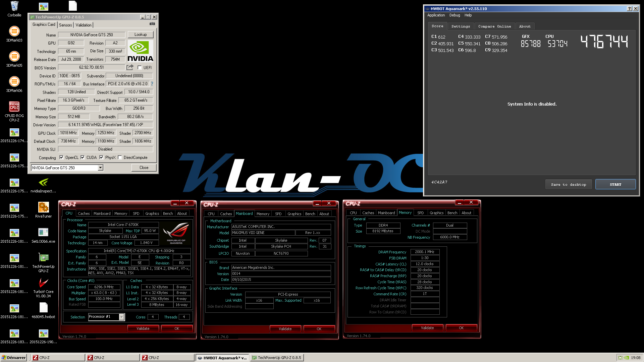Click START in HWBOT Aquamark
Image resolution: width=644 pixels, height=362 pixels.
click(x=615, y=184)
